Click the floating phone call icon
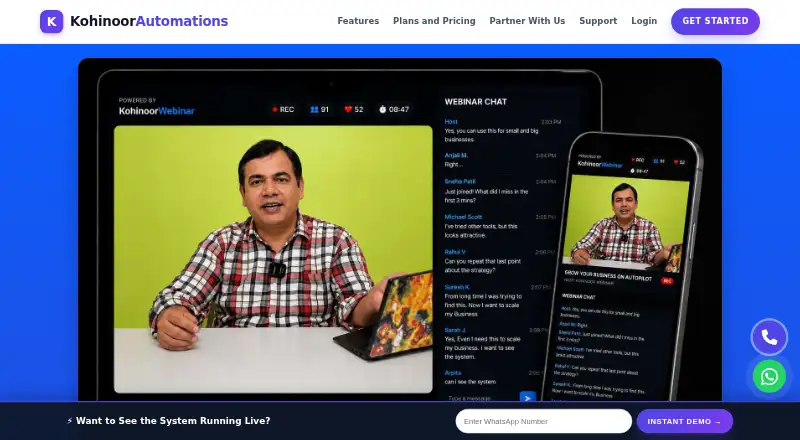The height and width of the screenshot is (440, 800). click(x=769, y=337)
